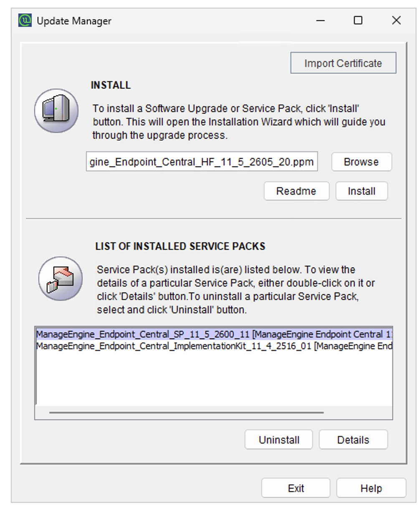The width and height of the screenshot is (420, 508).
Task: Click the package icon beside installed service packs
Action: click(61, 278)
